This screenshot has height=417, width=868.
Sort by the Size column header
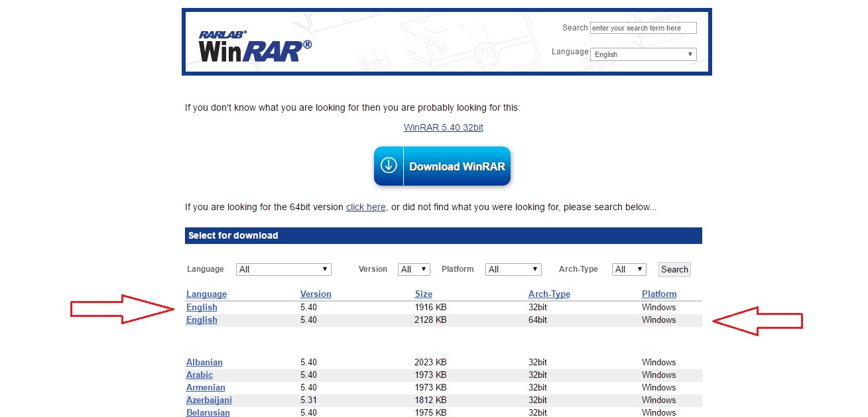coord(424,294)
